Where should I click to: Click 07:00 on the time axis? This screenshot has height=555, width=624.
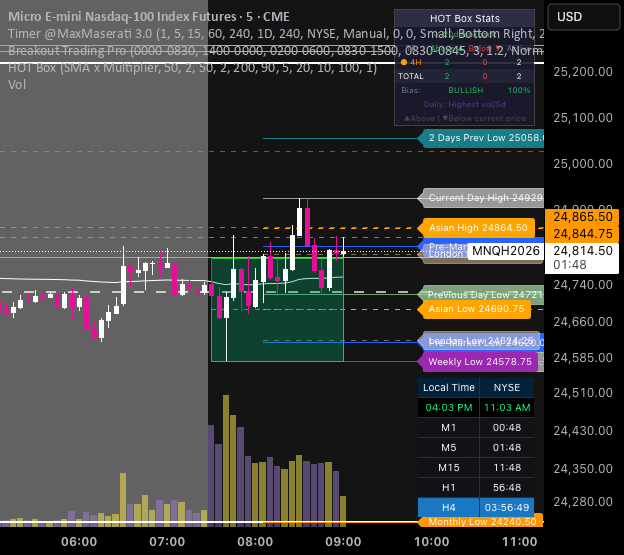(167, 541)
